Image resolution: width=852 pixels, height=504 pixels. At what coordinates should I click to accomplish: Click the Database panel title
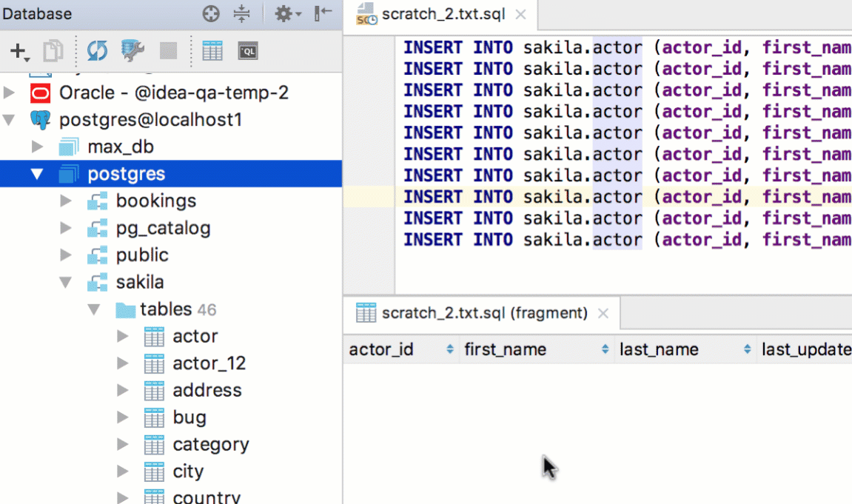coord(37,13)
